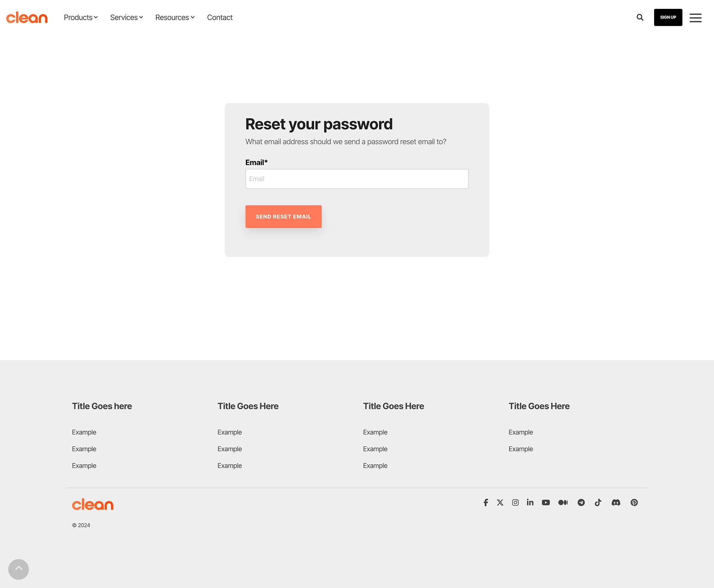
Task: Click the SEND RESET EMAIL button
Action: pyautogui.click(x=283, y=217)
